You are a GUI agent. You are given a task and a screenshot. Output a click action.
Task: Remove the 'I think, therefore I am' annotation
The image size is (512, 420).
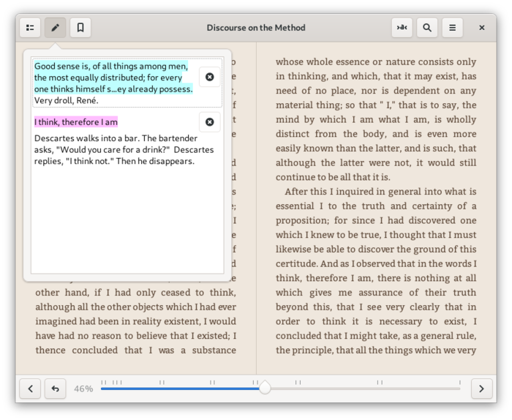pos(210,121)
